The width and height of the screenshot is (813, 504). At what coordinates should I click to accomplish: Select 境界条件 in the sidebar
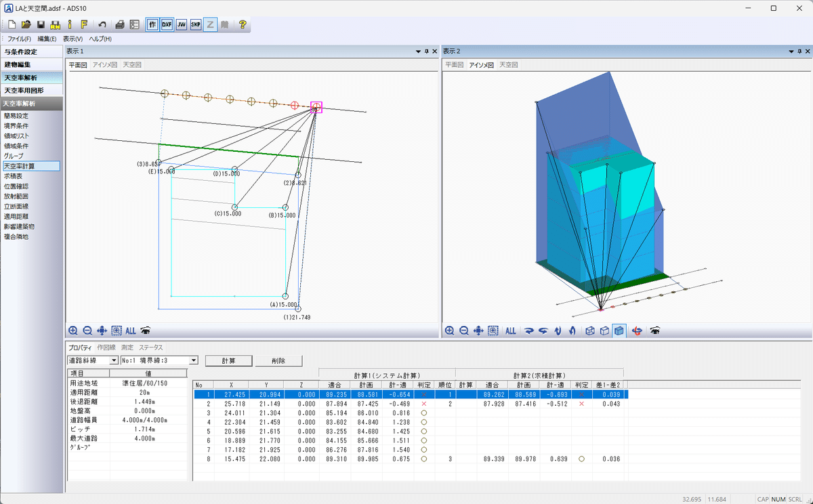[x=16, y=125]
